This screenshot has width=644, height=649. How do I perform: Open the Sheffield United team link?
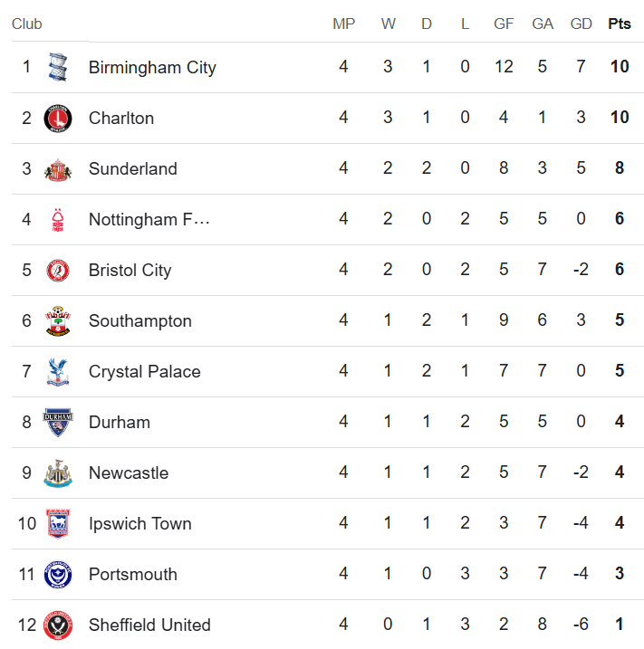[x=149, y=625]
